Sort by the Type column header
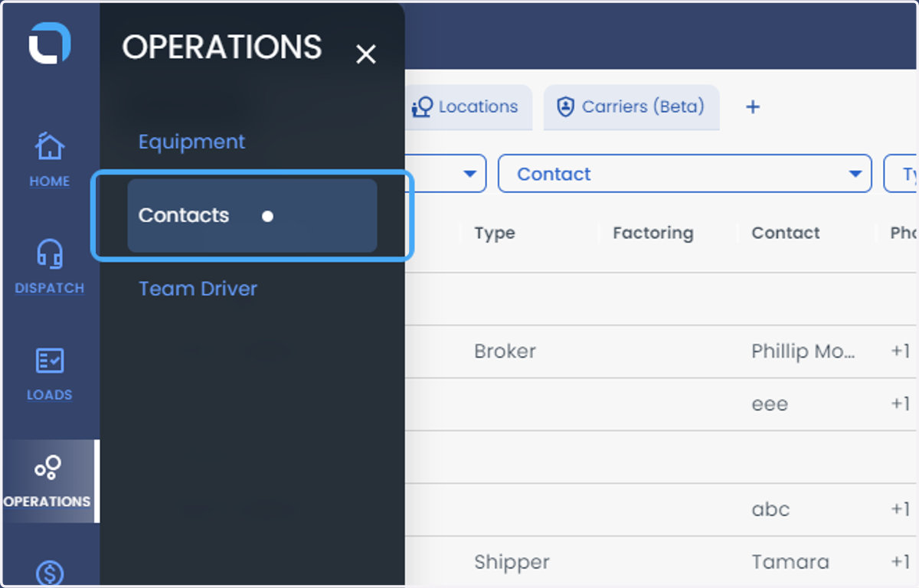Screen dimensions: 919x588 [495, 233]
